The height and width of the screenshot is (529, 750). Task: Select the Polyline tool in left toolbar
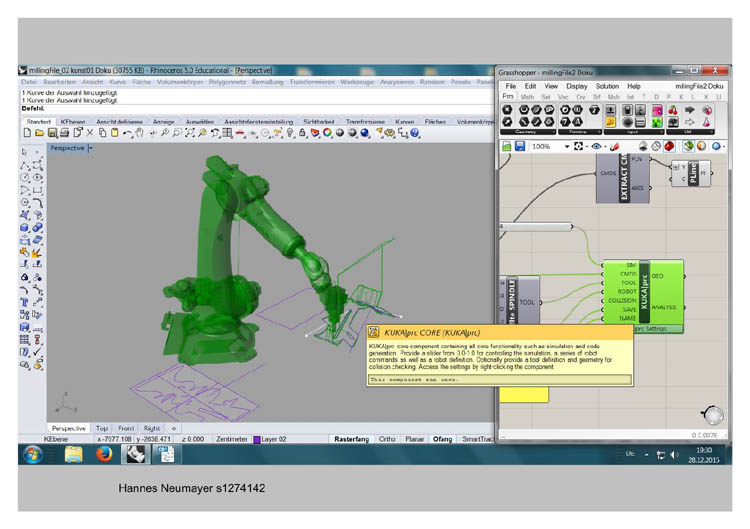[25, 165]
